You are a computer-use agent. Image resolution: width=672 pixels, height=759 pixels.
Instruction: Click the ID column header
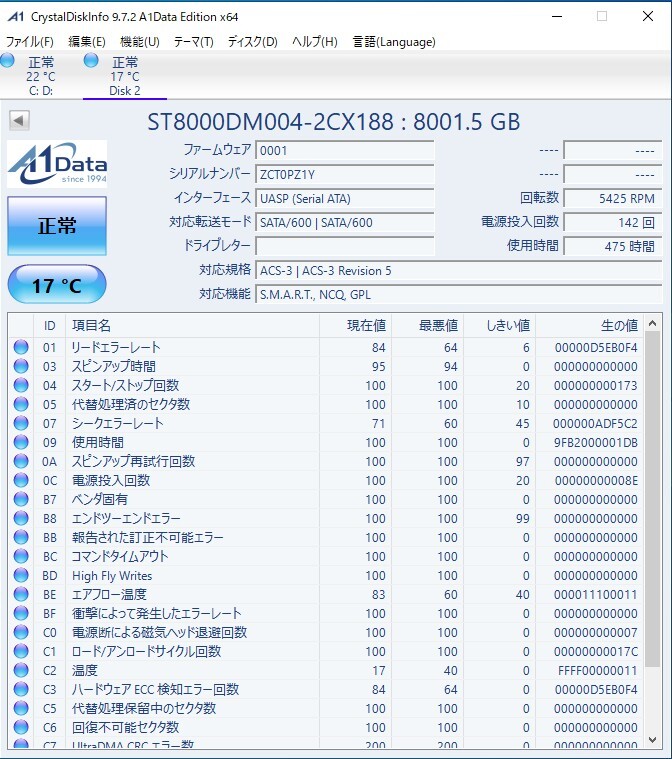click(x=49, y=325)
